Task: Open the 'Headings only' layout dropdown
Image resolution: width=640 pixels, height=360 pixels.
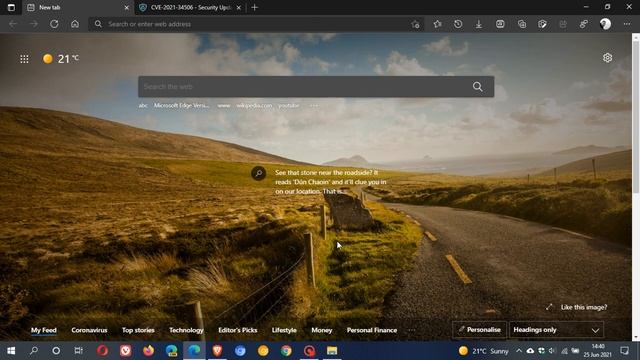Action: pyautogui.click(x=556, y=330)
